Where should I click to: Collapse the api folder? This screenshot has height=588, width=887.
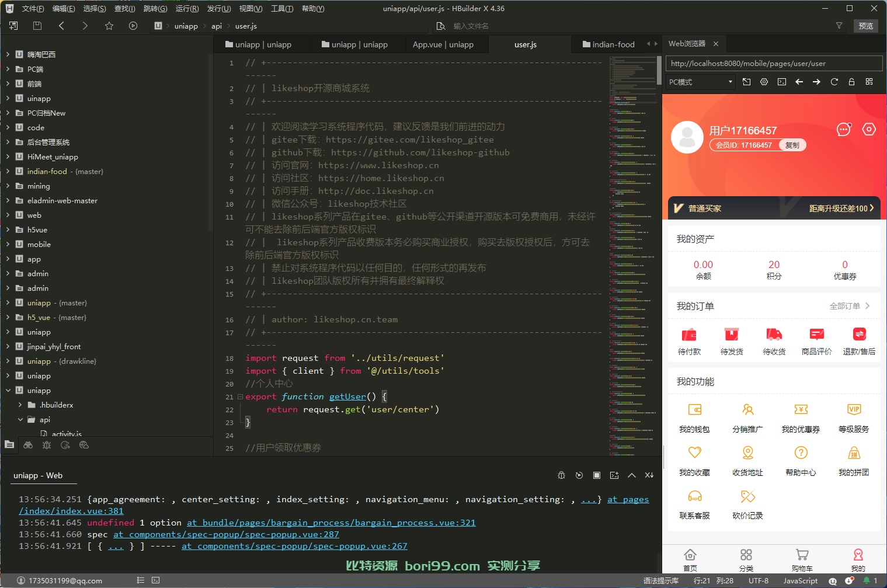pos(20,420)
